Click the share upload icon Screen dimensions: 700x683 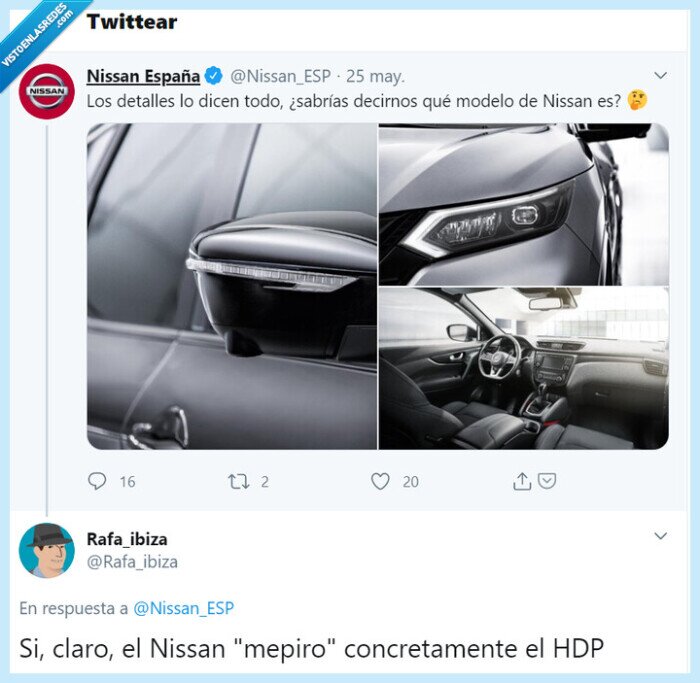tap(521, 481)
